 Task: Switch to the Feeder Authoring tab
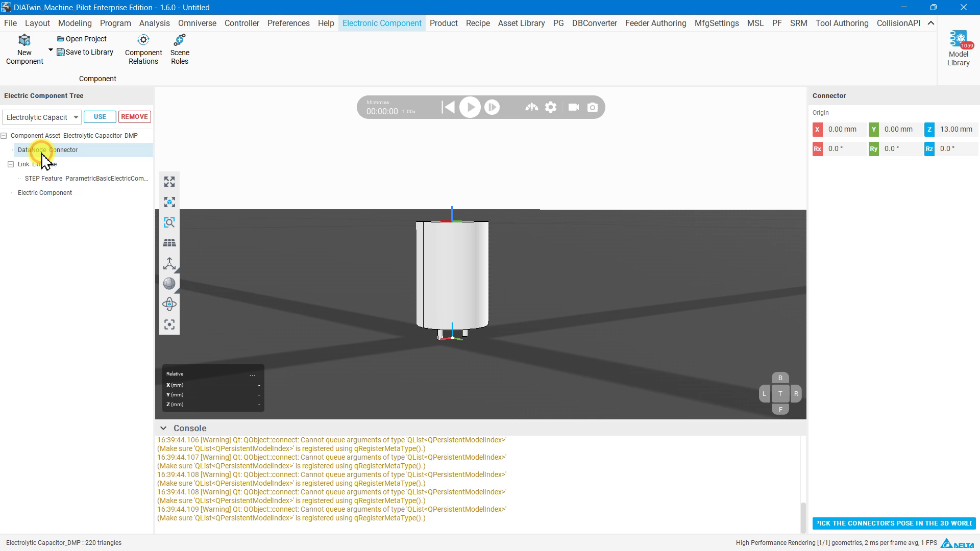point(655,23)
